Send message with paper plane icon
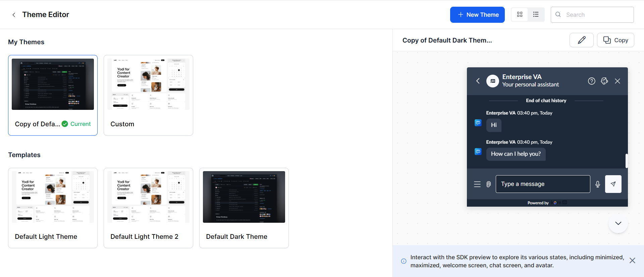The image size is (644, 277). pos(613,184)
